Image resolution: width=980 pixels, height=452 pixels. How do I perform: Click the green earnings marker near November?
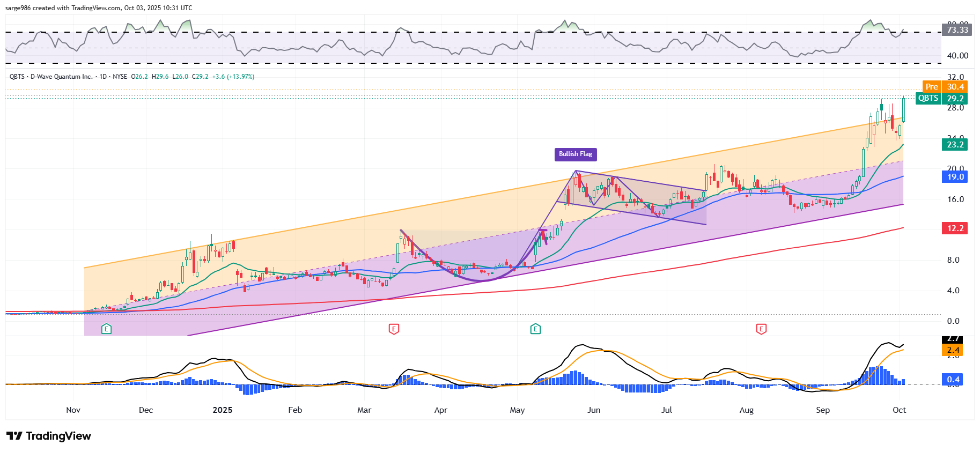click(106, 329)
